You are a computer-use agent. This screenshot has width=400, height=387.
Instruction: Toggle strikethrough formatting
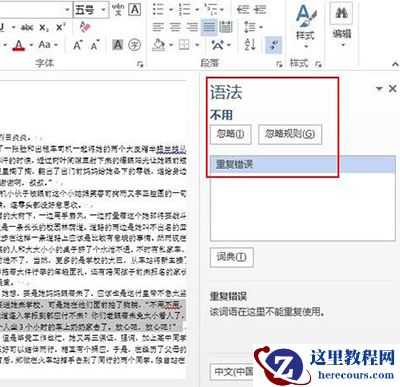tap(27, 27)
